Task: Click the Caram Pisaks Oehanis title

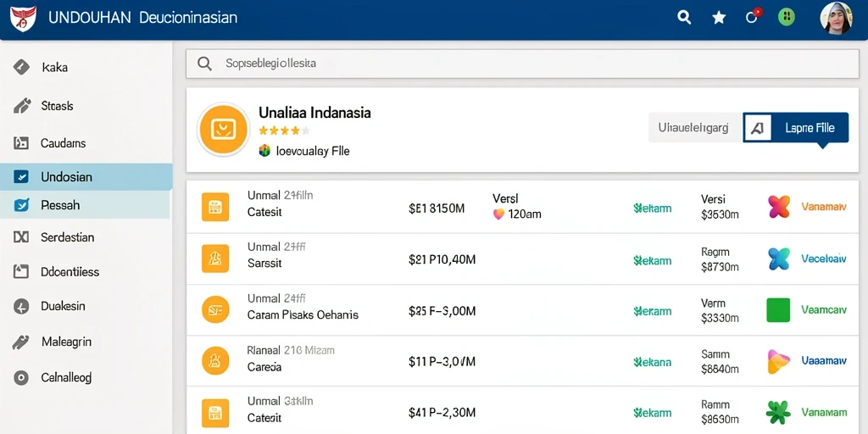Action: 303,315
